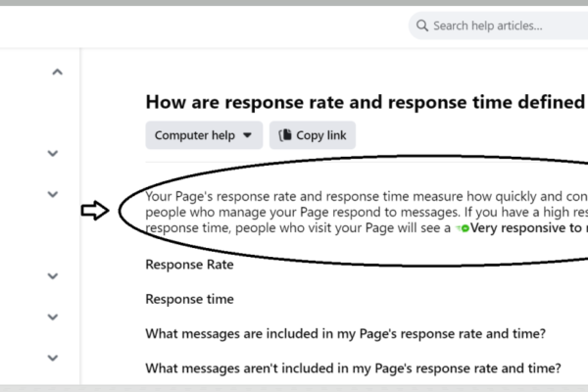Viewport: 588px width, 392px height.
Task: Expand the bottommost sidebar down chevron
Action: point(53,358)
